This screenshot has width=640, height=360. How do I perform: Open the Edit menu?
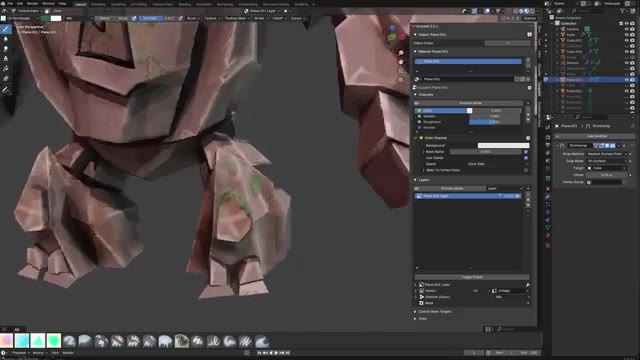click(x=20, y=4)
